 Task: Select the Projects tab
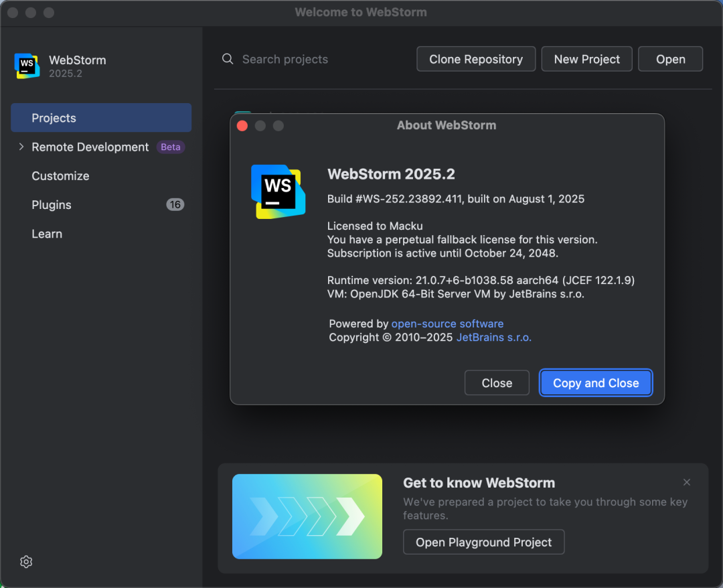[101, 118]
